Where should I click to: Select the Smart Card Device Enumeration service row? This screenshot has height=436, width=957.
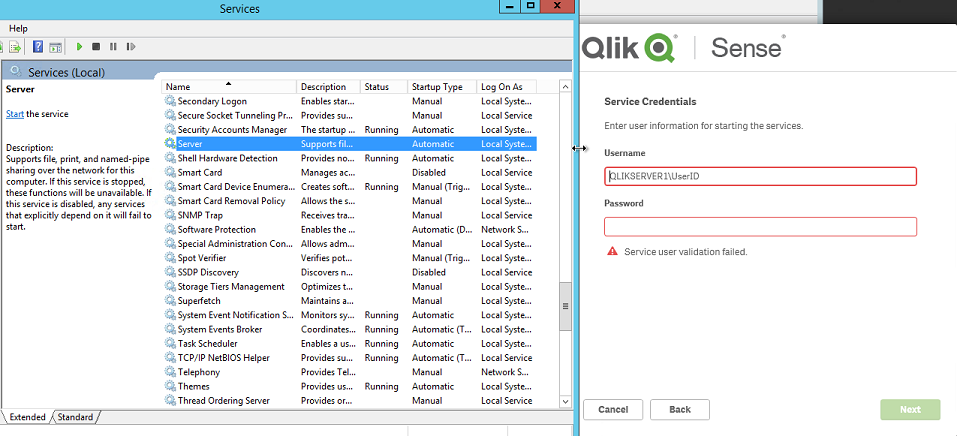[350, 187]
